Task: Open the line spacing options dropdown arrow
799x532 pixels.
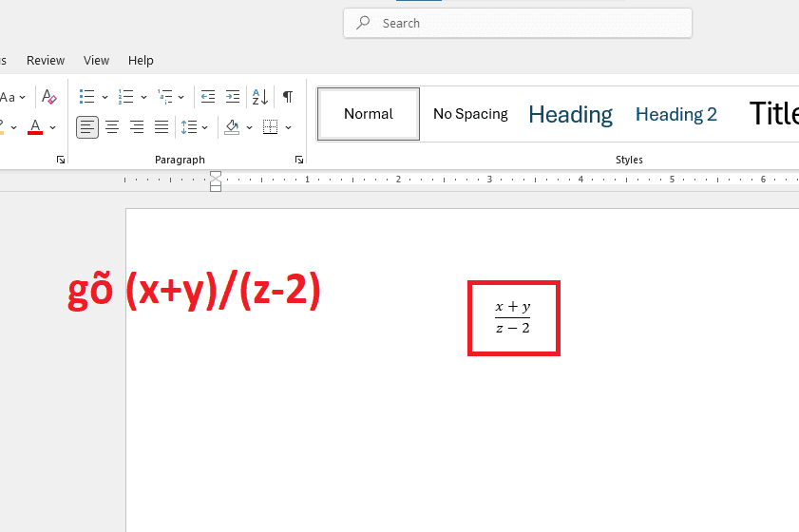Action: [x=205, y=127]
